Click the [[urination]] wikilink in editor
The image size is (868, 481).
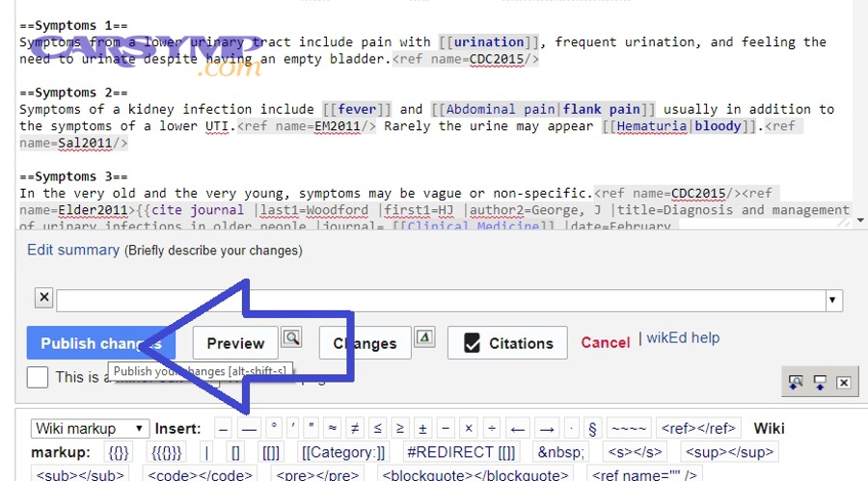click(x=489, y=42)
